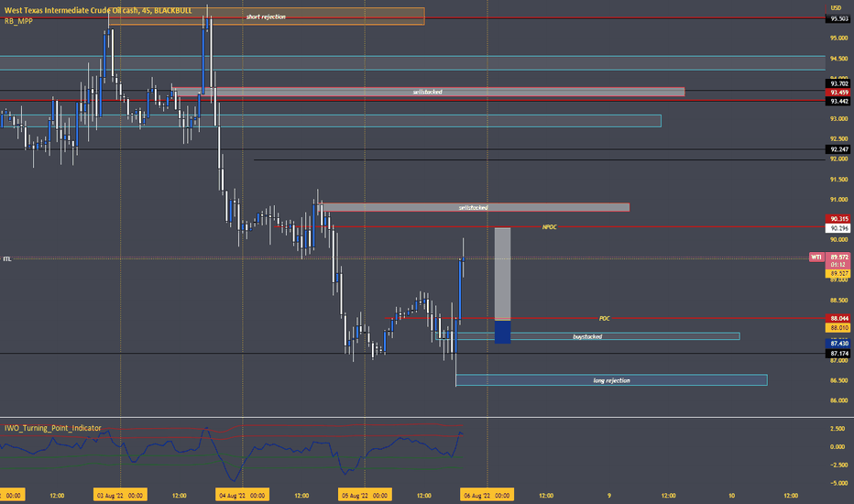Click the lower sellstacked zone near 90.8
This screenshot has height=504, width=854.
click(x=473, y=208)
